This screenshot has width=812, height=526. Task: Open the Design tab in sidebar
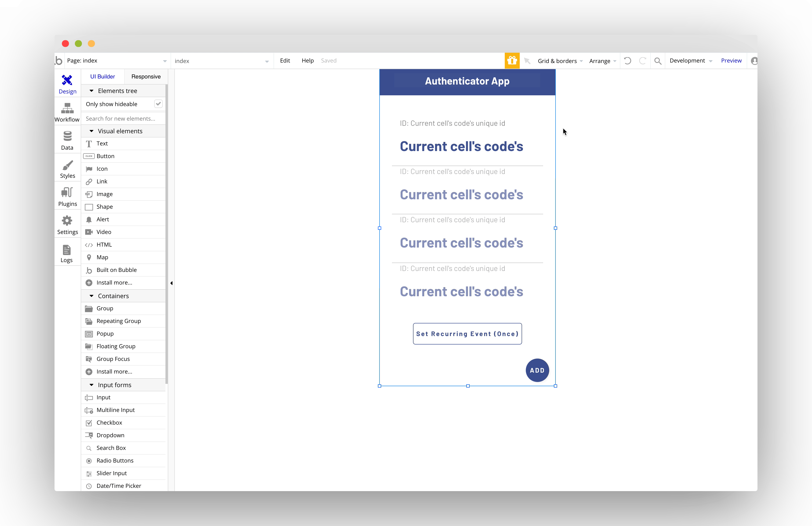point(67,84)
